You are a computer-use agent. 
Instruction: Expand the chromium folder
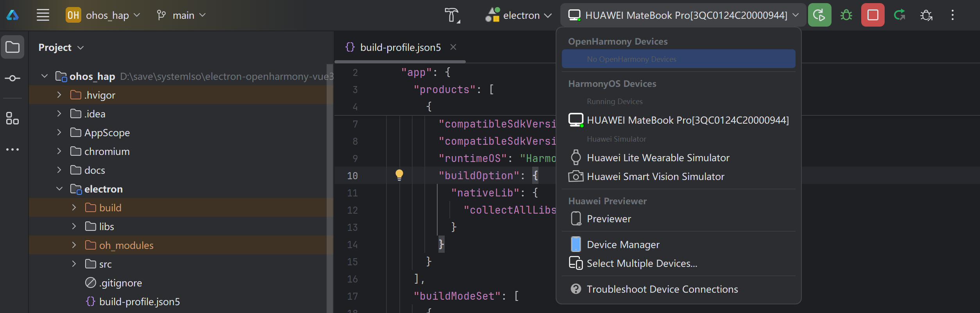[x=59, y=151]
